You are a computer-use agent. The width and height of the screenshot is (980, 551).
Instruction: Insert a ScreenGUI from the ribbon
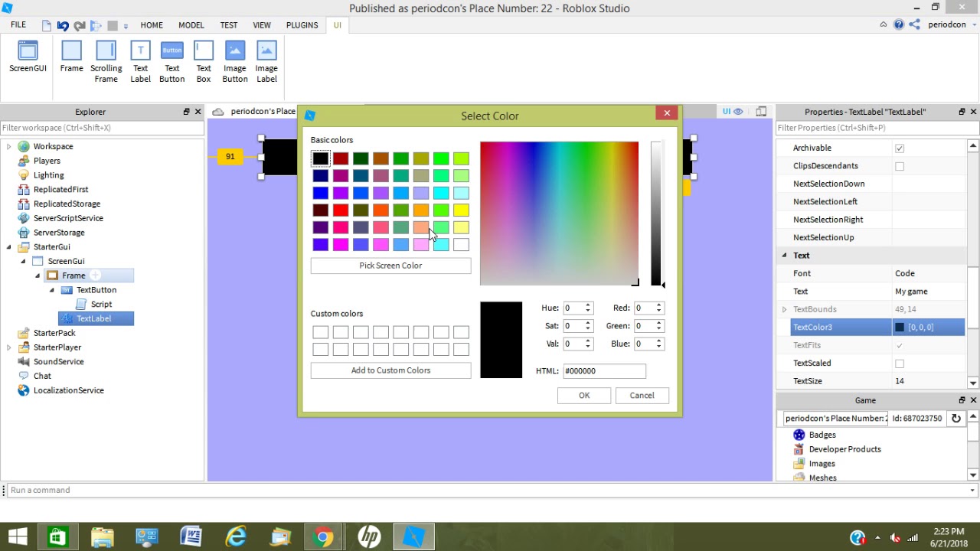28,57
